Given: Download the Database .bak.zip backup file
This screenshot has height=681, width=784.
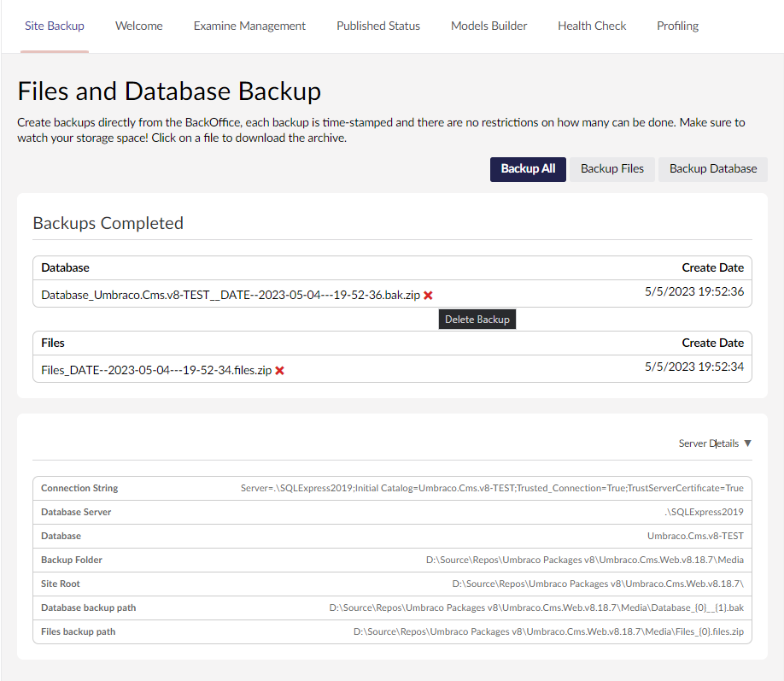Looking at the screenshot, I should point(230,295).
